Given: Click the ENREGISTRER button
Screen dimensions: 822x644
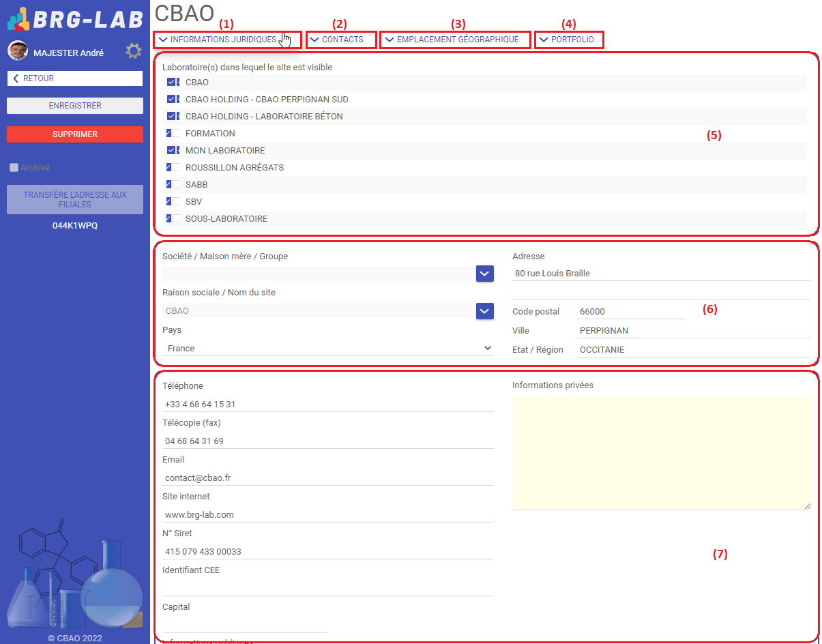Looking at the screenshot, I should [x=75, y=106].
